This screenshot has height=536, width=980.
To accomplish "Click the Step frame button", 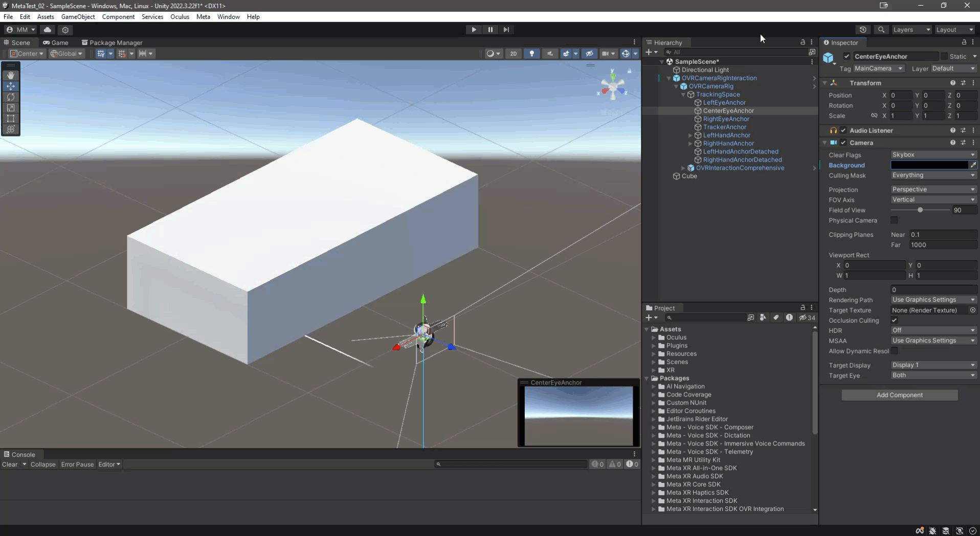I will point(506,30).
